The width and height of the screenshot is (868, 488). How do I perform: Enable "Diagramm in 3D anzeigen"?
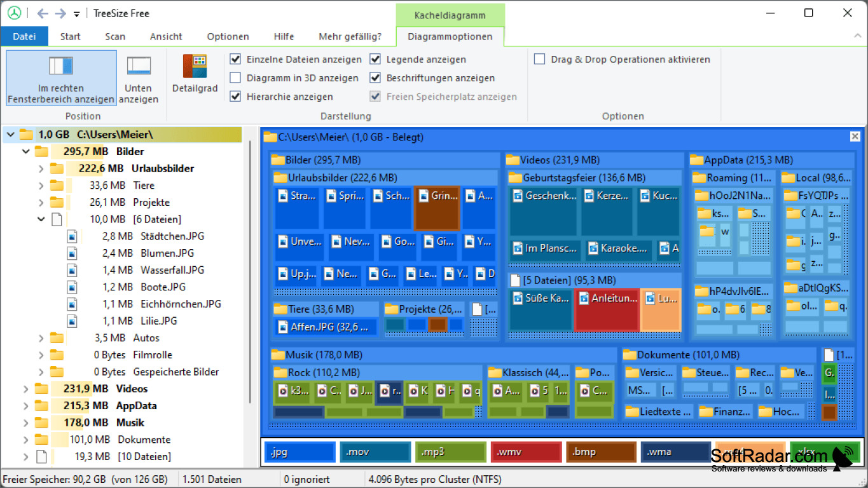tap(235, 78)
